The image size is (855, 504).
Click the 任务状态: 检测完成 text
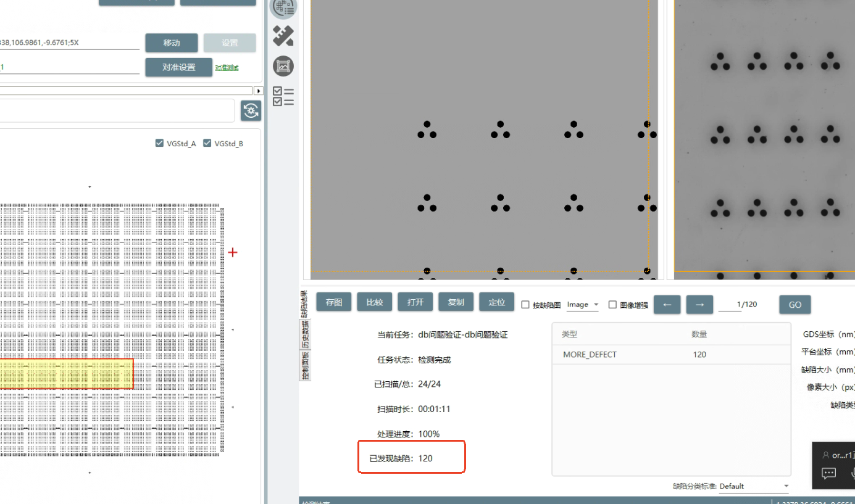tap(414, 360)
